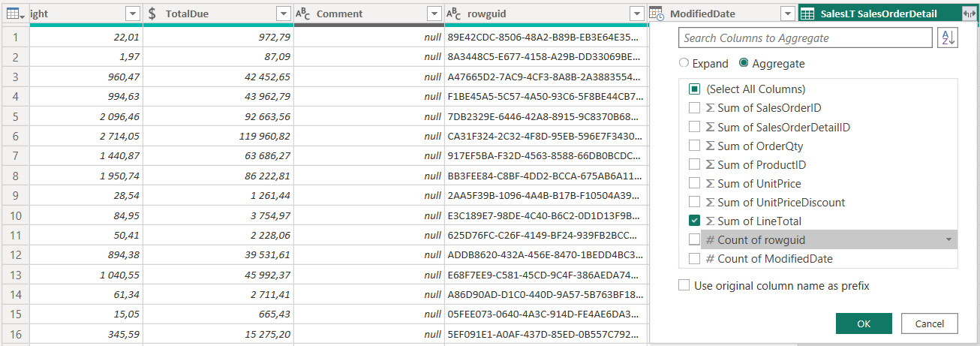Click the expand arrows icon on SalesOrderDetail header
The height and width of the screenshot is (346, 980).
click(967, 14)
